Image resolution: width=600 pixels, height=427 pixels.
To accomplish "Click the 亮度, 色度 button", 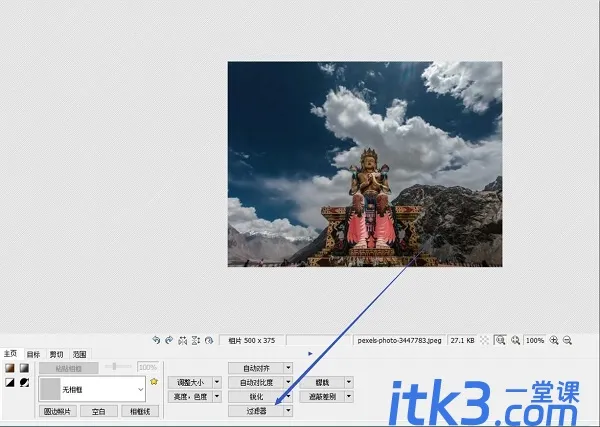I will 190,396.
